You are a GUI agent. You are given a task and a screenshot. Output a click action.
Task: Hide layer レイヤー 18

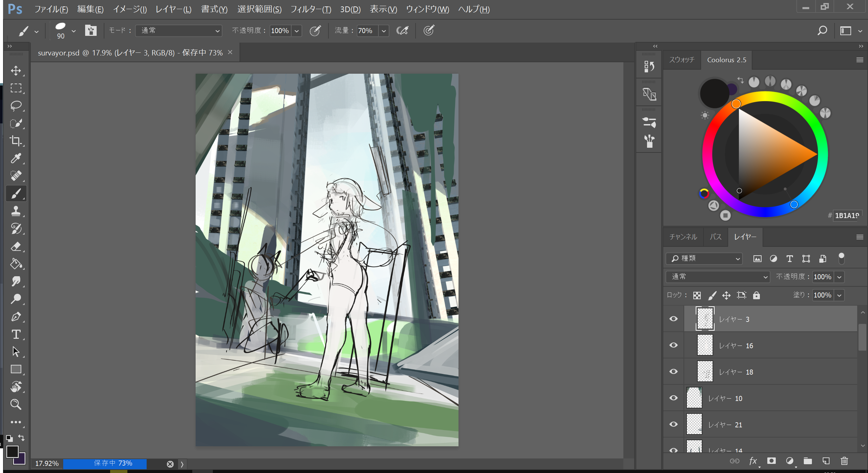tap(673, 372)
